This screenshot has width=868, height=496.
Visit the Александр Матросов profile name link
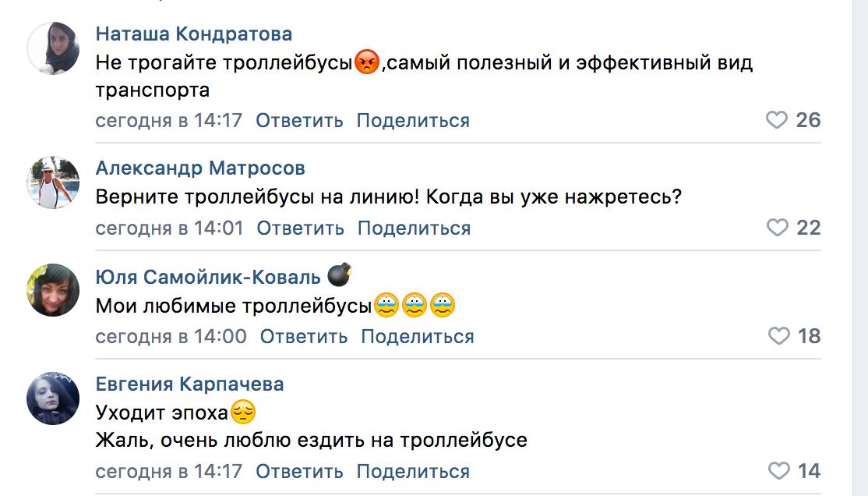pos(200,168)
